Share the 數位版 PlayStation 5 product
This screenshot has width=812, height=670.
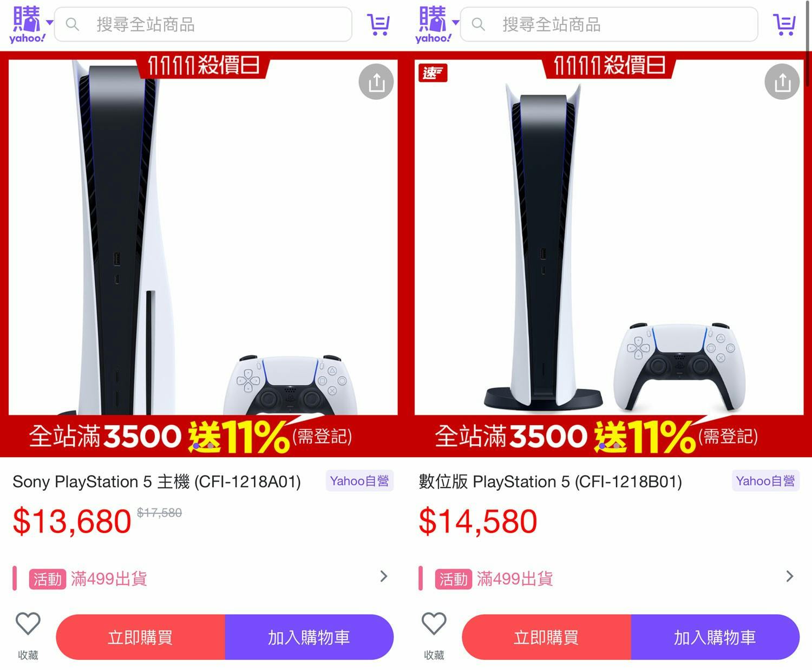(782, 82)
